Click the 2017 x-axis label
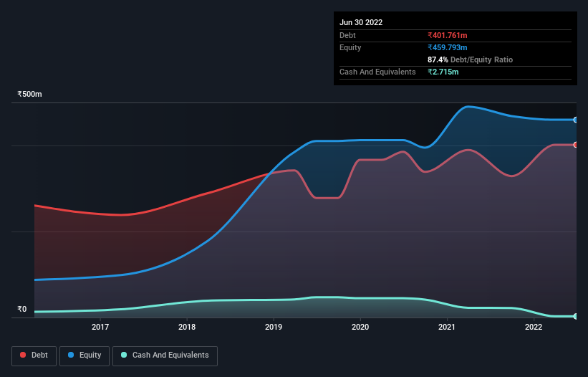The image size is (588, 377). pyautogui.click(x=100, y=327)
